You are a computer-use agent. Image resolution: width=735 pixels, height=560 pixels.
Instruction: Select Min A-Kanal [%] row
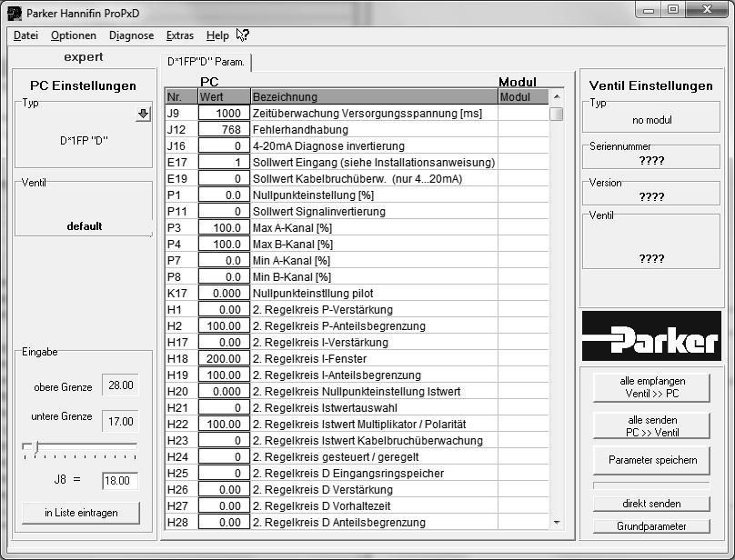click(x=357, y=260)
